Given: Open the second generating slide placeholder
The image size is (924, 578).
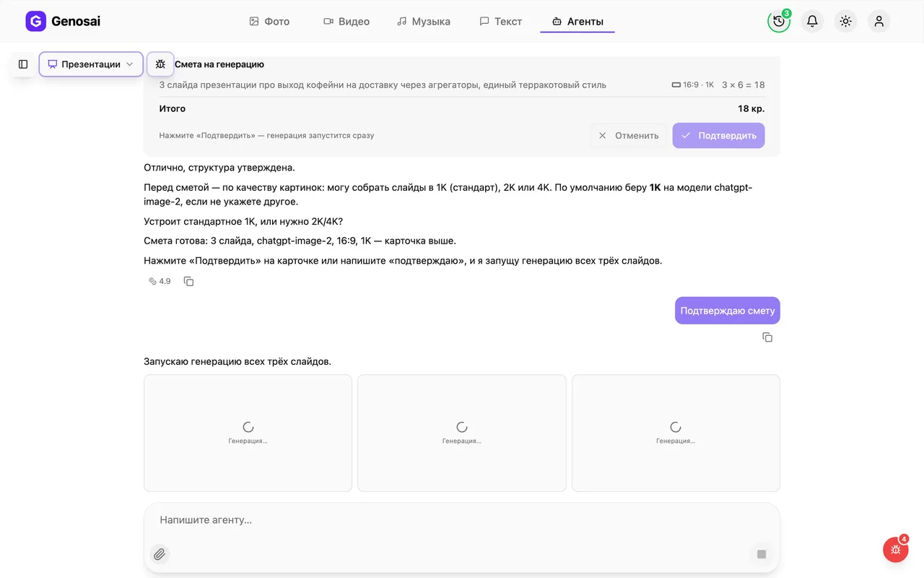Looking at the screenshot, I should [x=462, y=433].
